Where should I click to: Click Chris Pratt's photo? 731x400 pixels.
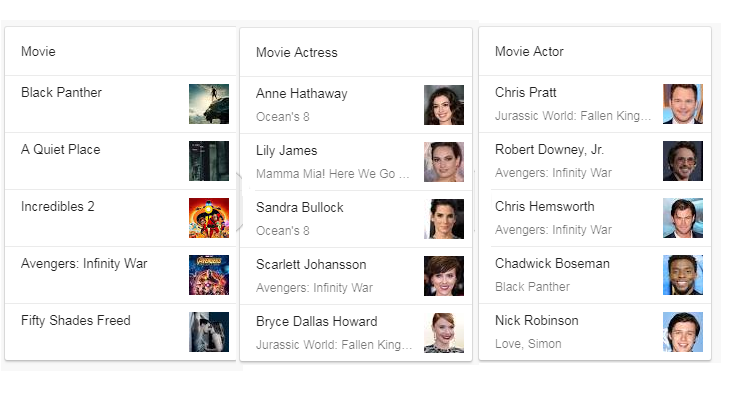click(683, 104)
